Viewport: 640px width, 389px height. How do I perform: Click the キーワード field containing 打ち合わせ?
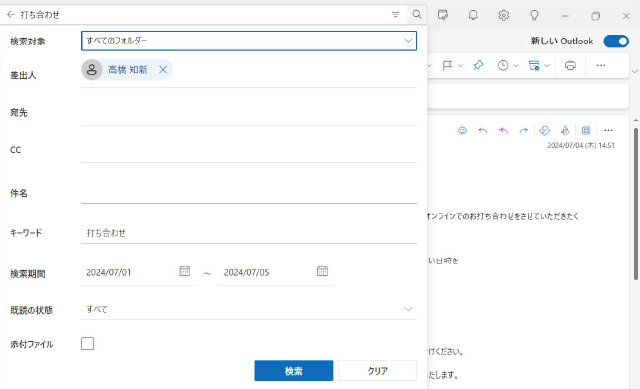pos(249,233)
